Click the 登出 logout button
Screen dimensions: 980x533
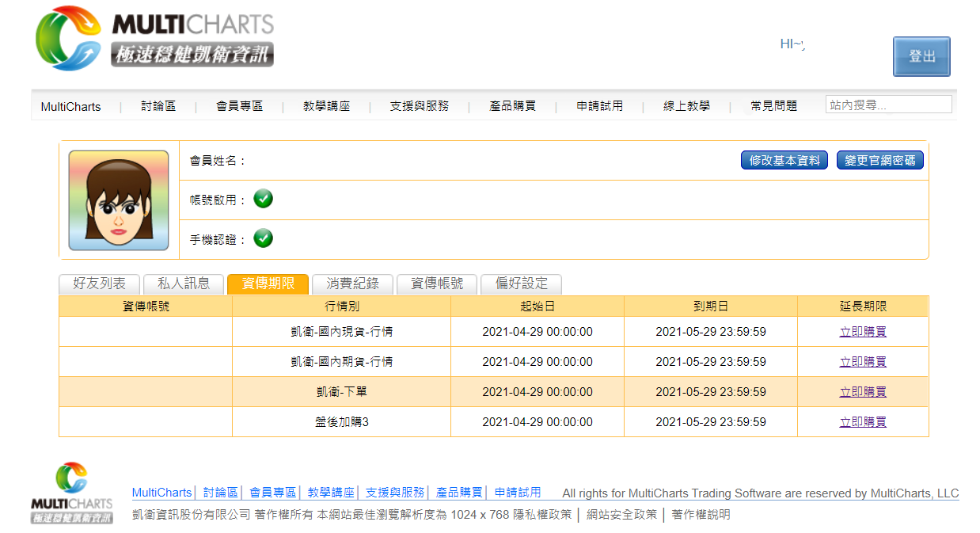click(921, 56)
